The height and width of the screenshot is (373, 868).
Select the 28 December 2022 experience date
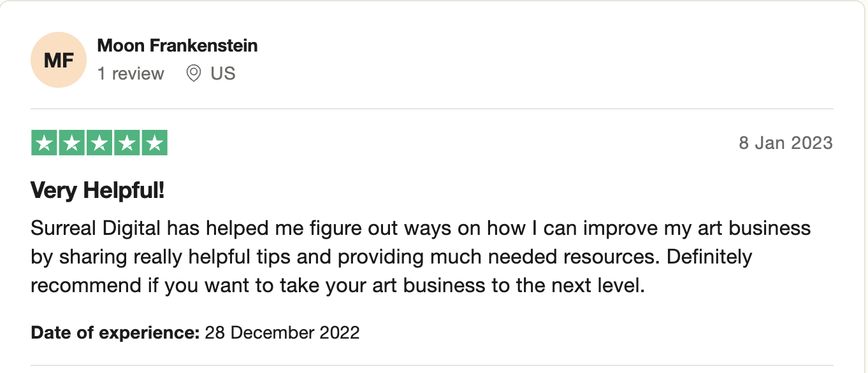282,332
